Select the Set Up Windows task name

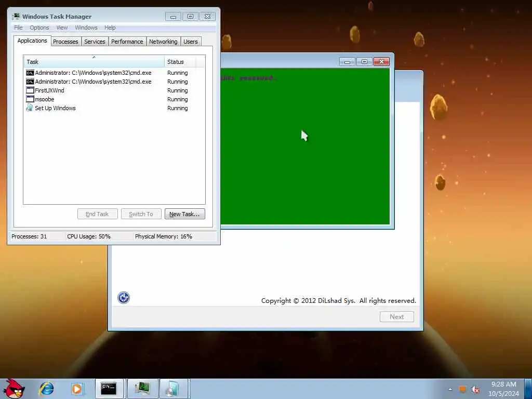55,108
